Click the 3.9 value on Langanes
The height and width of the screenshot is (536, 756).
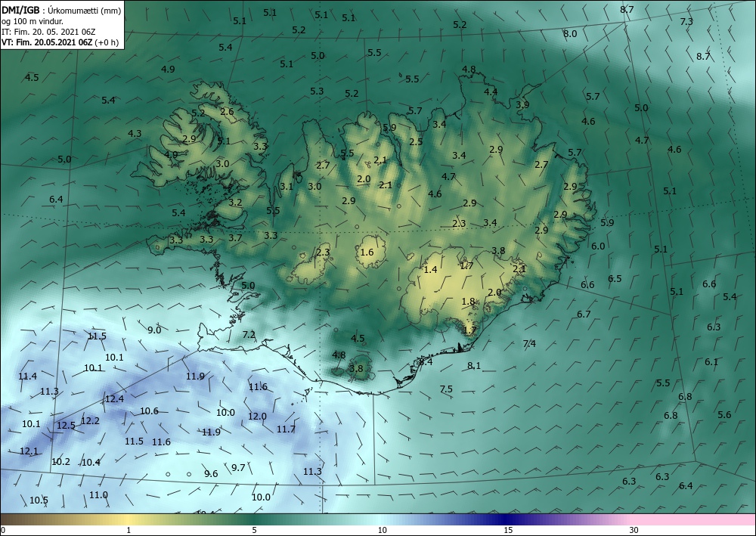[522, 104]
